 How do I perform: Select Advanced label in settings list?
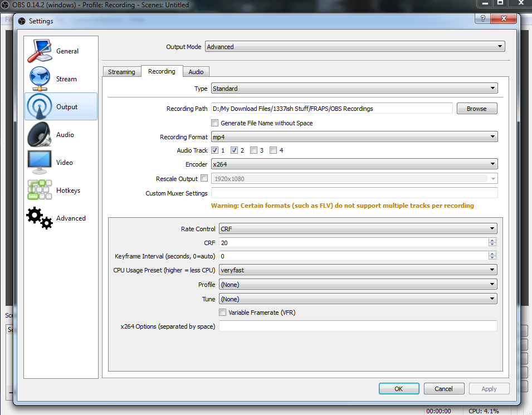click(71, 218)
